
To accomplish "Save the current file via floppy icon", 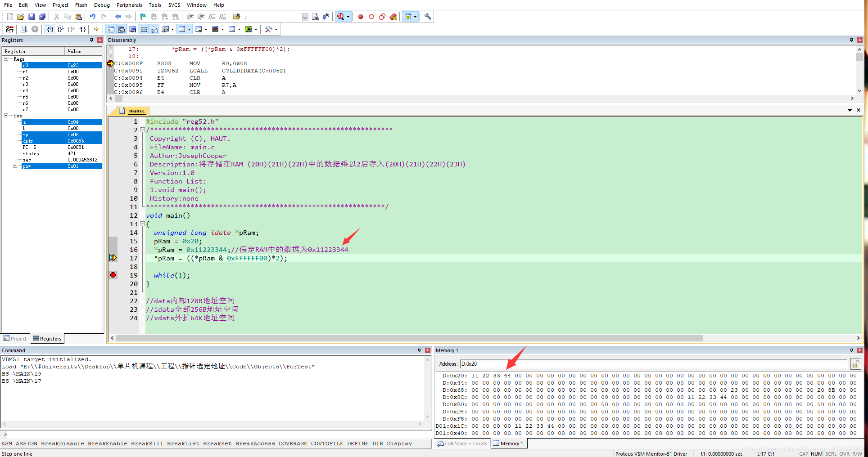I will pyautogui.click(x=32, y=17).
